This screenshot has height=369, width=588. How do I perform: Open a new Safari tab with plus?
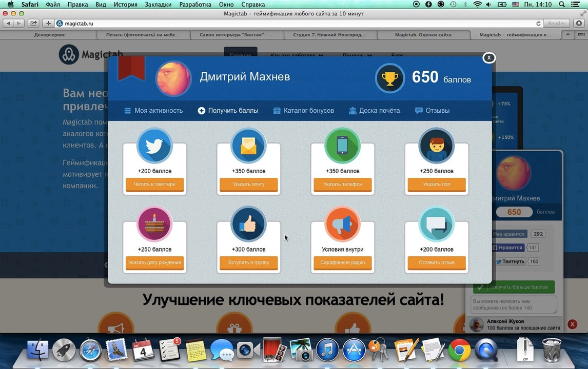click(568, 35)
